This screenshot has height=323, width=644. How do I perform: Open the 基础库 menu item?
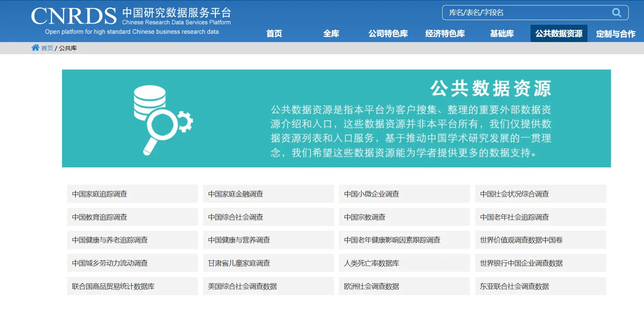coord(502,34)
